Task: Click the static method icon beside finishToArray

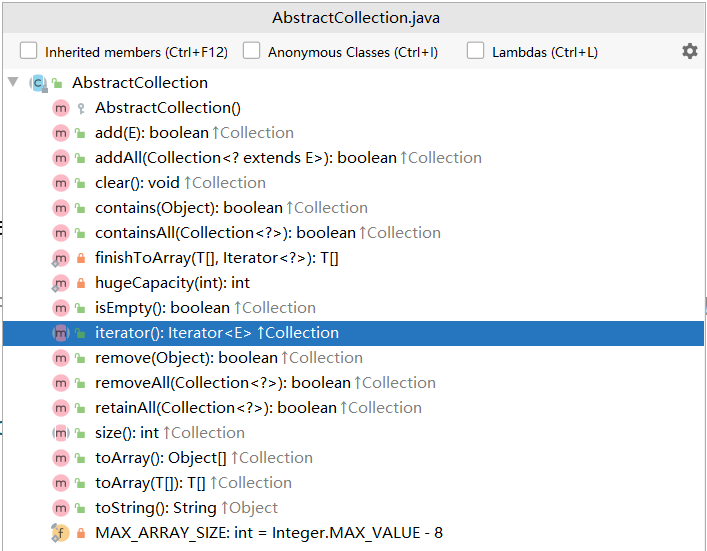Action: 60,258
